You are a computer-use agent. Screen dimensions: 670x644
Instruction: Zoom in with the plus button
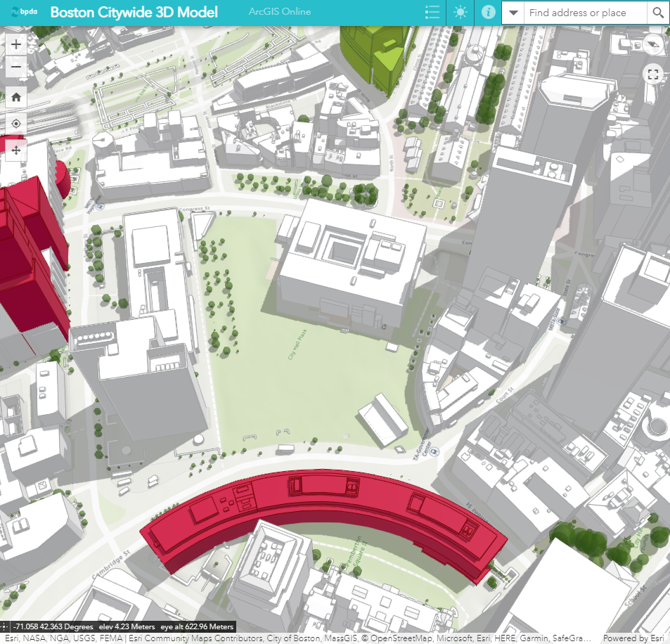coord(15,44)
